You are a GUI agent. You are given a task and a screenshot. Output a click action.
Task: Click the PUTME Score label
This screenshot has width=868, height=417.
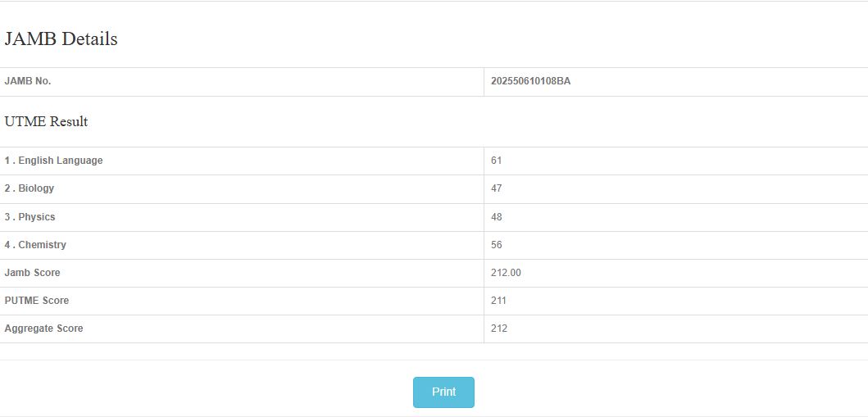click(x=37, y=301)
